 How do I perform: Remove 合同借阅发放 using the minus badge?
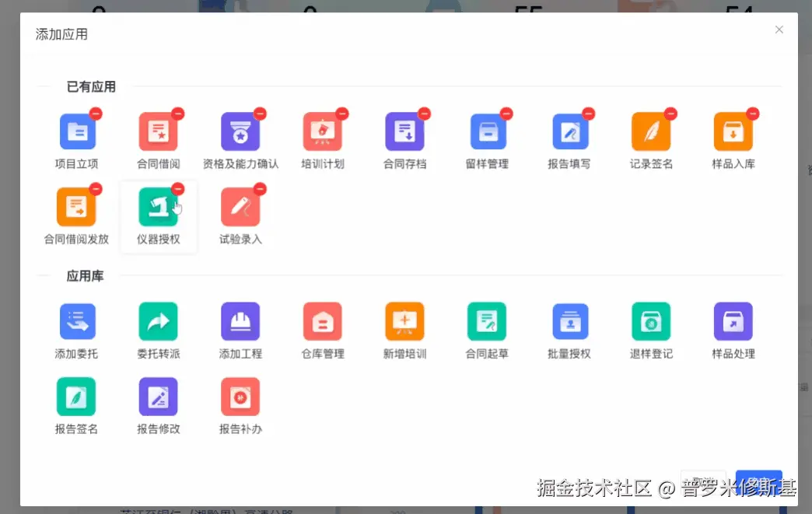[94, 188]
